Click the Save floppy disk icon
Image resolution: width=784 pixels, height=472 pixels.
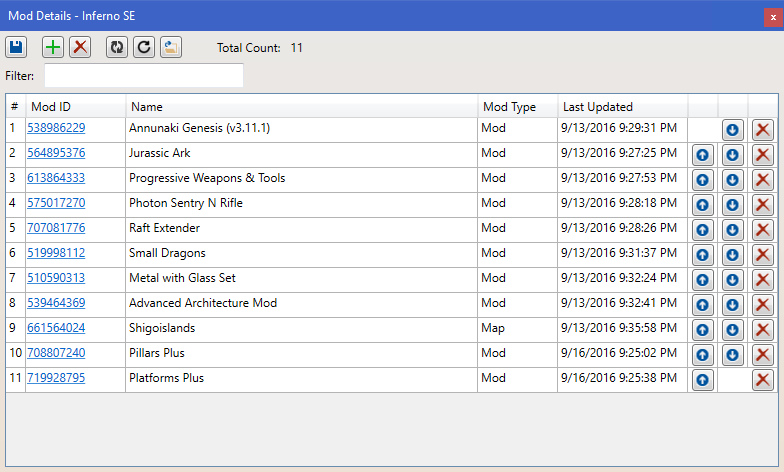[x=16, y=48]
